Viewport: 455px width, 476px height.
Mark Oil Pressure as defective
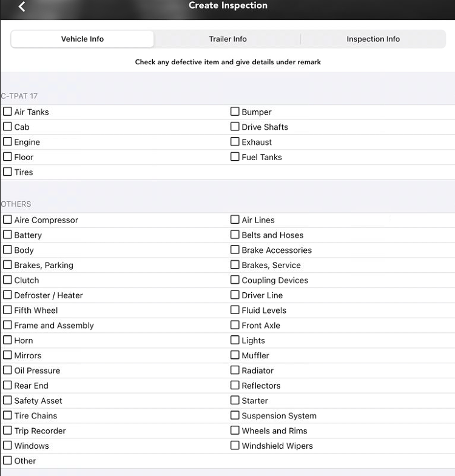point(8,370)
